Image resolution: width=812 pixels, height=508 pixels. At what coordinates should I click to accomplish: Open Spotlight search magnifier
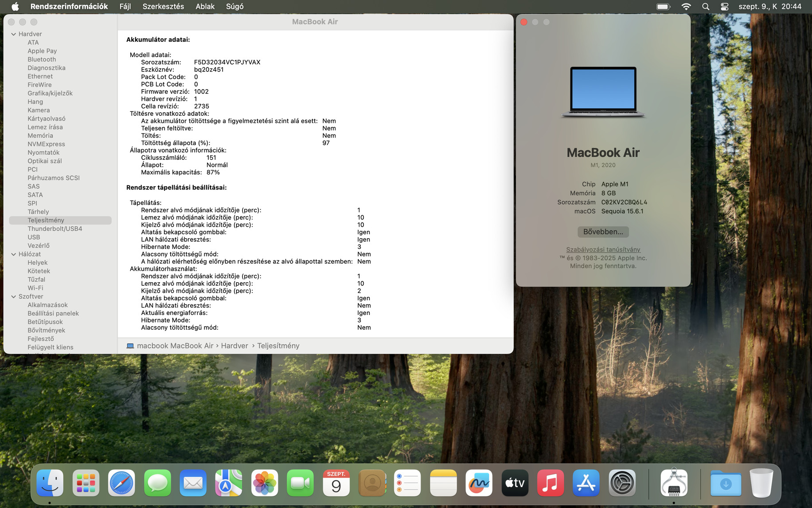click(706, 6)
